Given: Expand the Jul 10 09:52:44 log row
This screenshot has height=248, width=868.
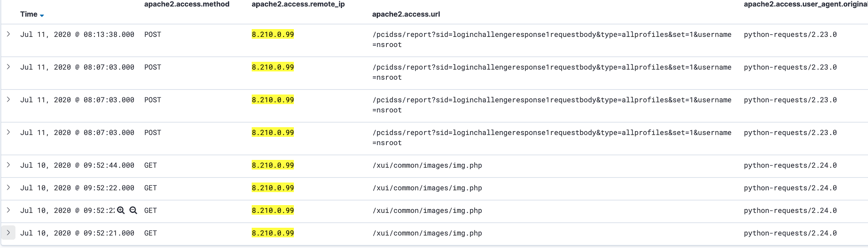Looking at the screenshot, I should click(8, 165).
